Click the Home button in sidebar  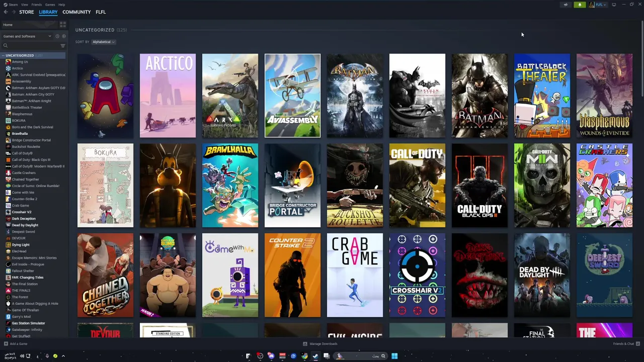[x=30, y=25]
